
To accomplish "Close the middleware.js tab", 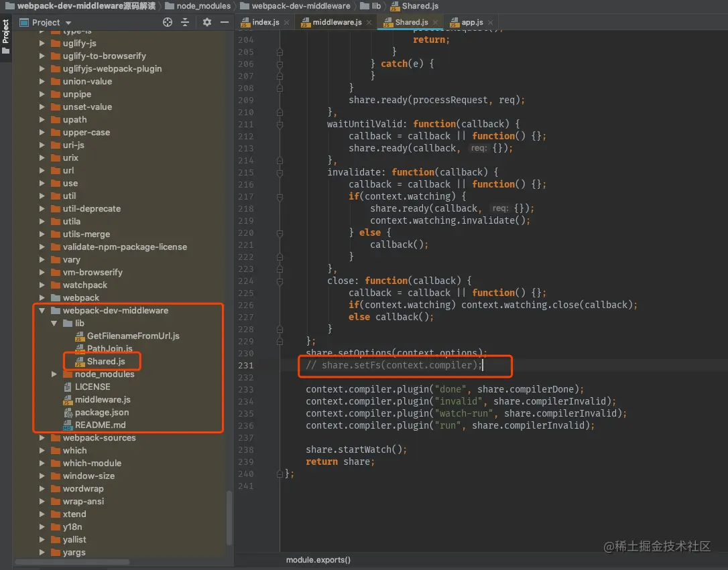I will coord(369,22).
